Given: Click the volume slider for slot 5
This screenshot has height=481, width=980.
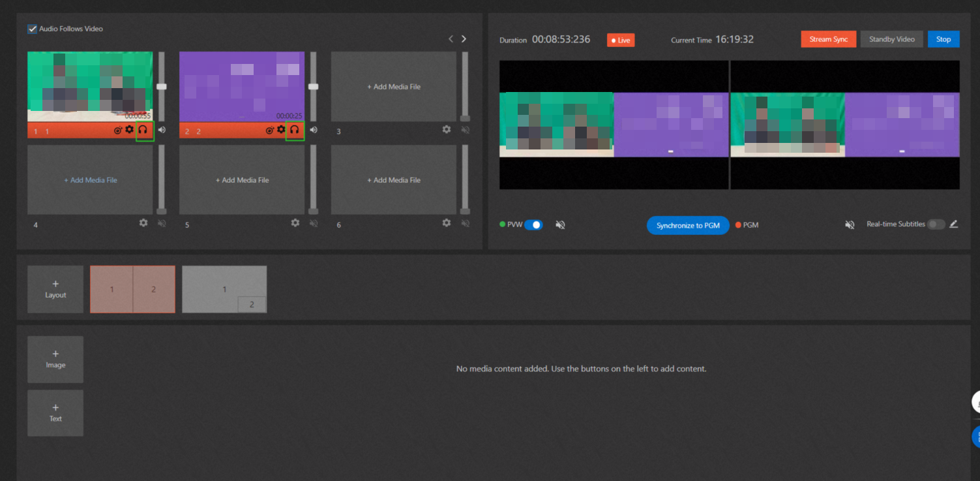Looking at the screenshot, I should (x=314, y=180).
